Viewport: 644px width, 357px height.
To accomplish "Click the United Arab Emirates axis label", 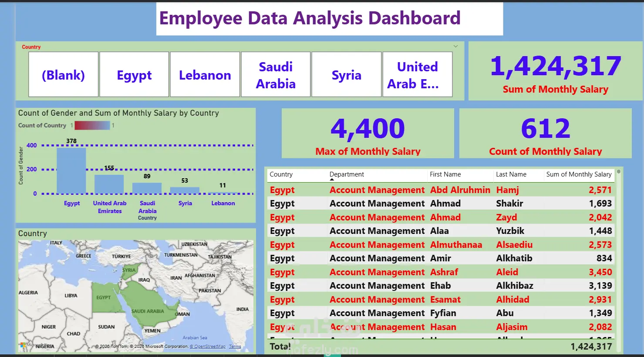I will [110, 207].
